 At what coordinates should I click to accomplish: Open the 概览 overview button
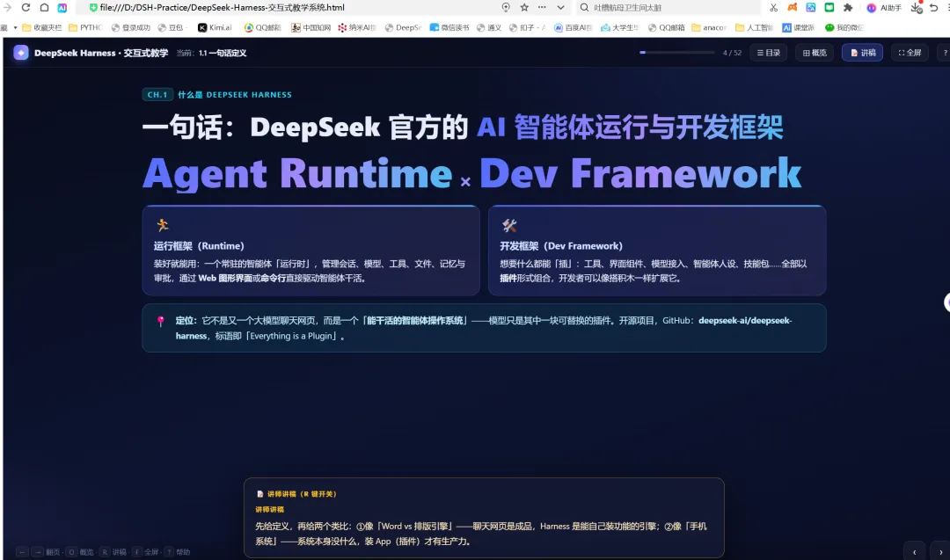815,53
